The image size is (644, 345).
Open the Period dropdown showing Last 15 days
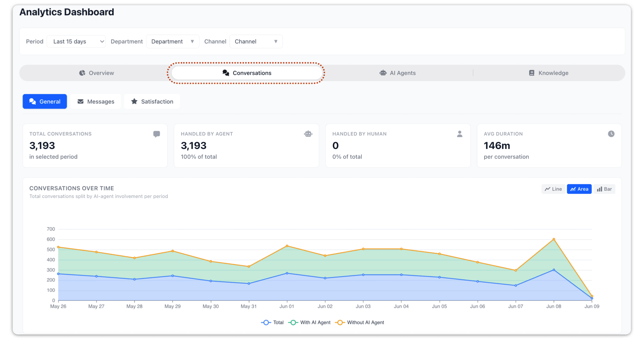pyautogui.click(x=76, y=41)
